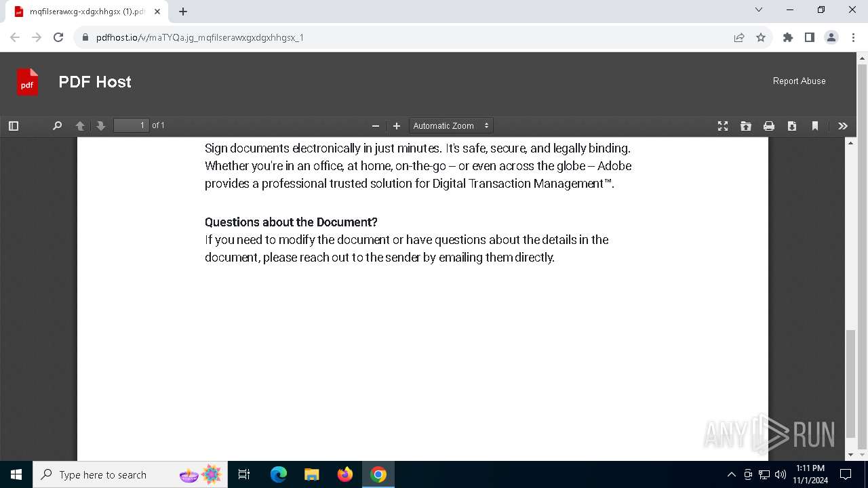The width and height of the screenshot is (868, 488).
Task: Print the PDF document
Action: pyautogui.click(x=769, y=126)
